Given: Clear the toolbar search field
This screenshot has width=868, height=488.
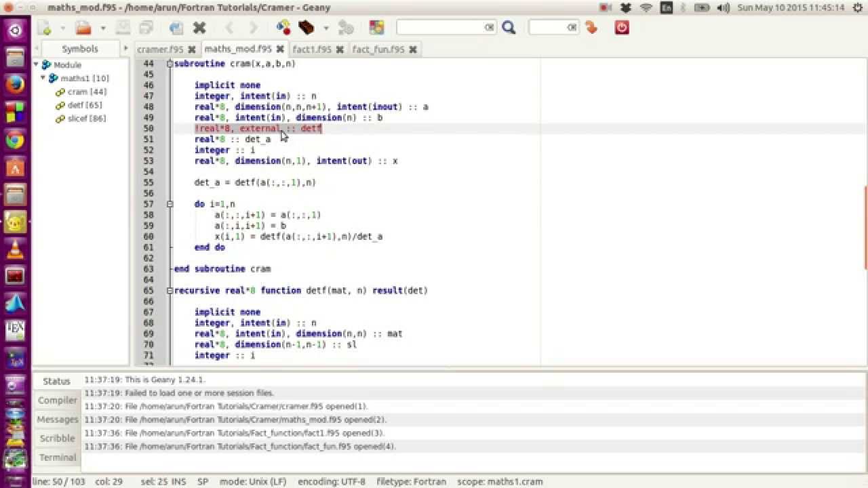Looking at the screenshot, I should pos(490,28).
